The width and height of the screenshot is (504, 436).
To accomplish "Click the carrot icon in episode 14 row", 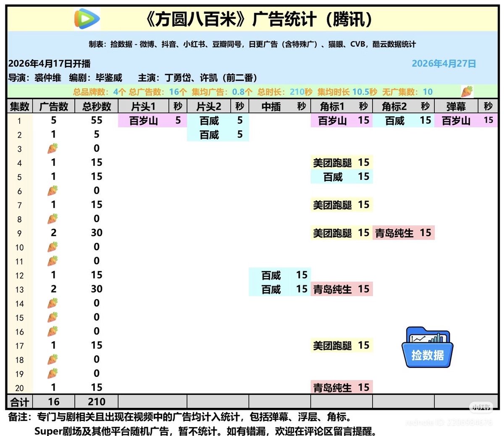I will pos(52,303).
